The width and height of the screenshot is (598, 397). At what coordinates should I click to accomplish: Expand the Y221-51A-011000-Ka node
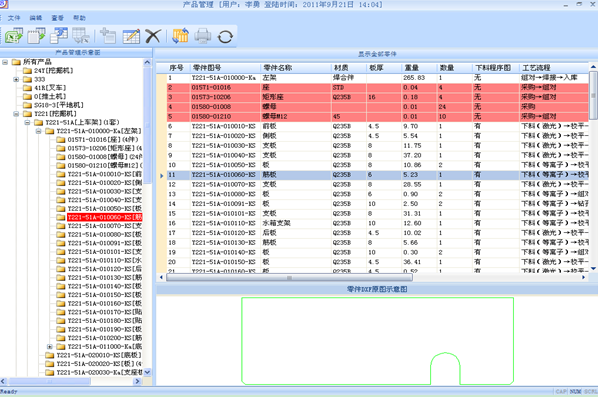(x=50, y=347)
